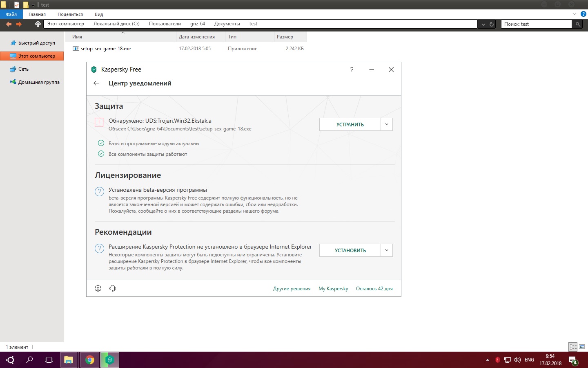Open taskbar search
The image size is (588, 368).
(x=29, y=360)
